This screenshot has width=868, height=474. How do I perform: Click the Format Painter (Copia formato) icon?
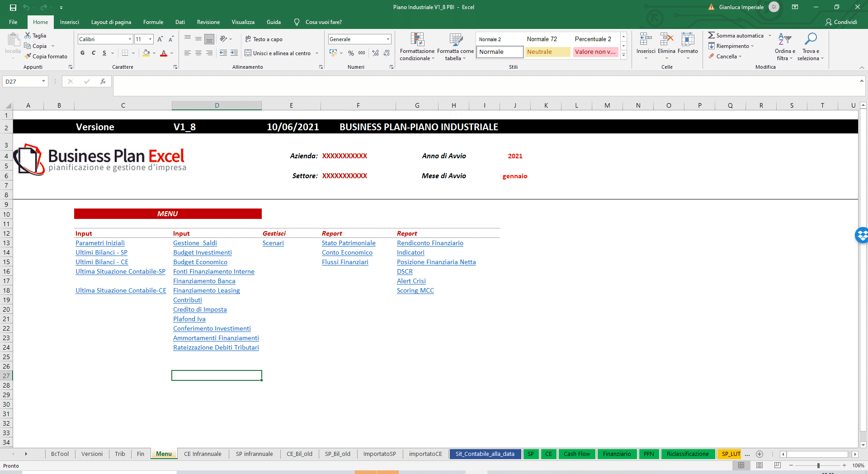pyautogui.click(x=28, y=56)
